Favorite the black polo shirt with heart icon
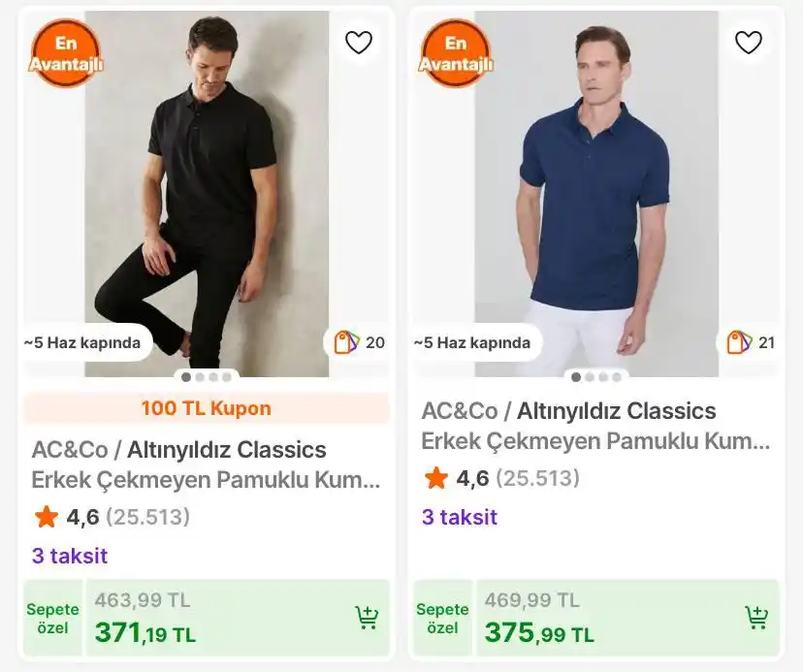Image resolution: width=803 pixels, height=672 pixels. 359,43
